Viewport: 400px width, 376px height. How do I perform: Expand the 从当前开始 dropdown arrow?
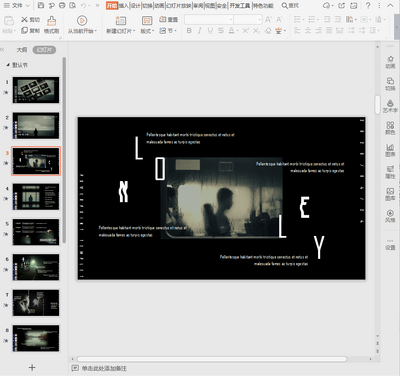[96, 31]
